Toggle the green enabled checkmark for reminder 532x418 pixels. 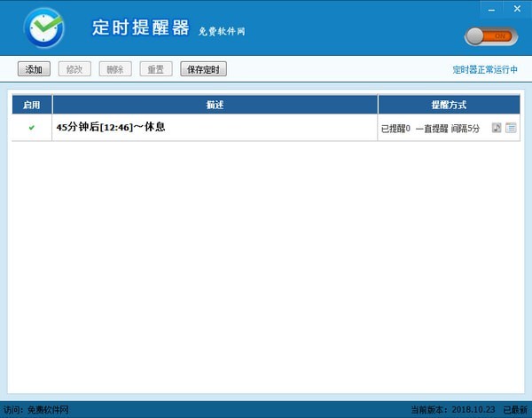tap(32, 128)
